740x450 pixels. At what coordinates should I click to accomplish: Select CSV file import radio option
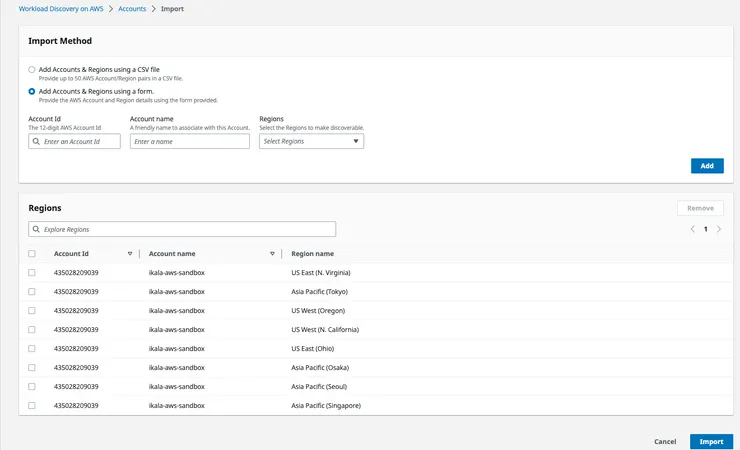click(32, 69)
